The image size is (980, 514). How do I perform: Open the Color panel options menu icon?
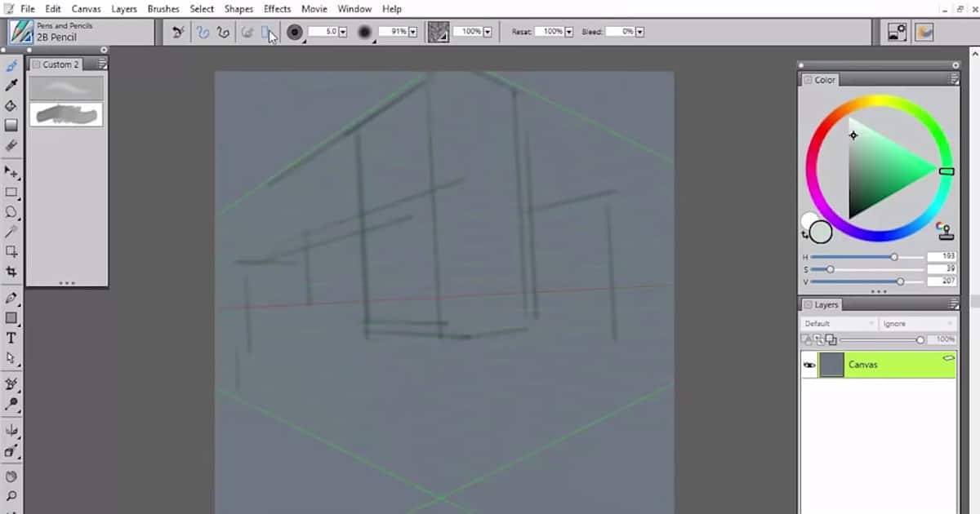(954, 79)
